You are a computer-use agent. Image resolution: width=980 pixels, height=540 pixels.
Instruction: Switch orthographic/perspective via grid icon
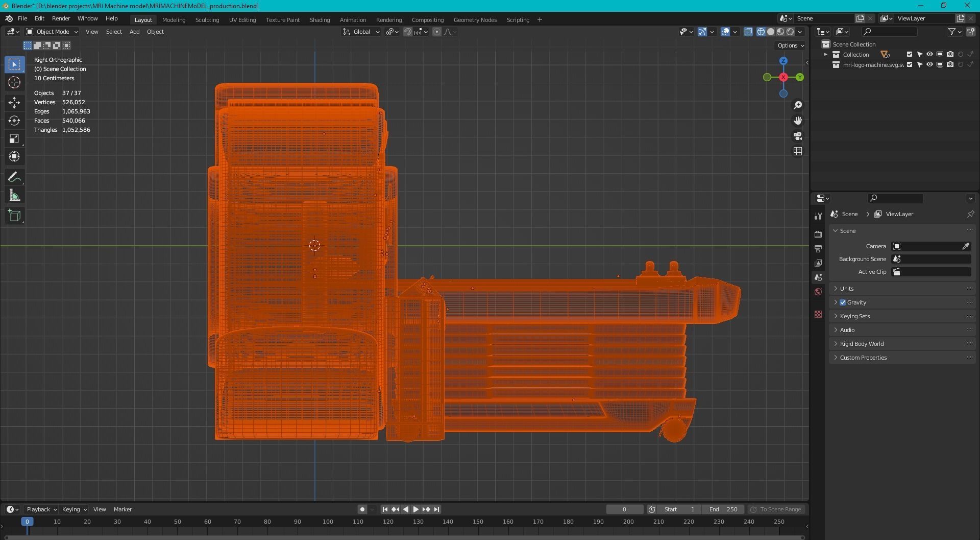797,151
